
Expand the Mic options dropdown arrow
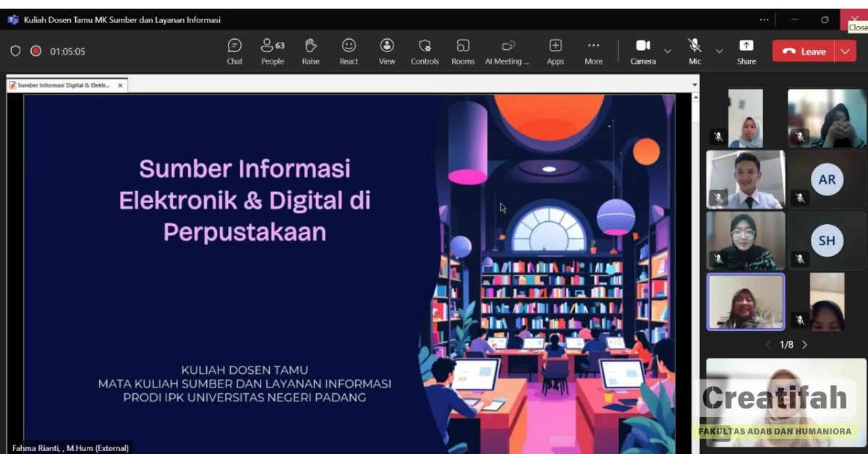pyautogui.click(x=719, y=51)
